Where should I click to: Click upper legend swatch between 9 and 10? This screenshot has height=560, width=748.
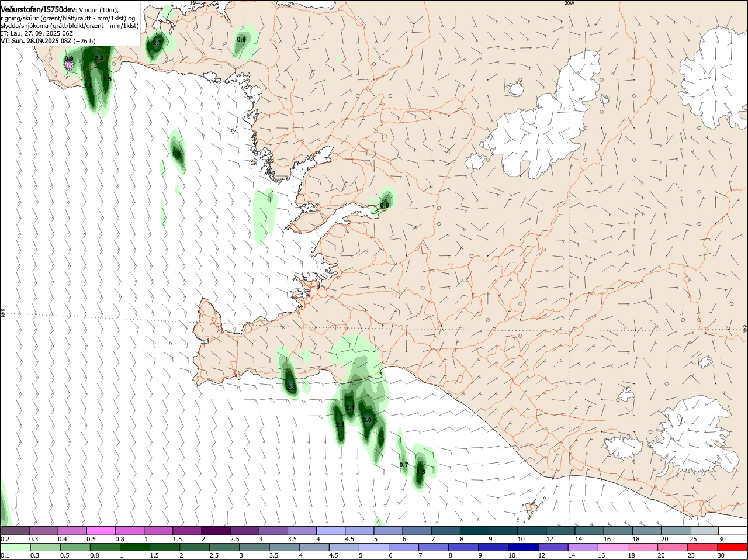point(503,531)
